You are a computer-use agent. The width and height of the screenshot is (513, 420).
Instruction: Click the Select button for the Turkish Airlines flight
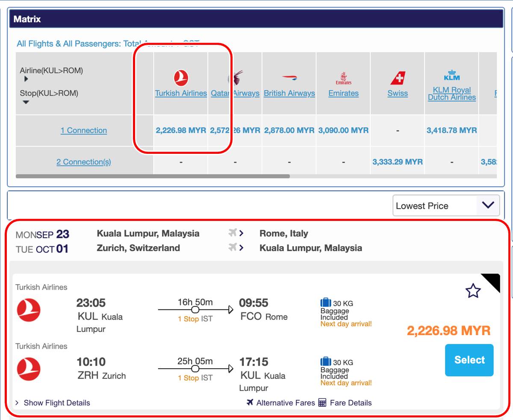(469, 360)
